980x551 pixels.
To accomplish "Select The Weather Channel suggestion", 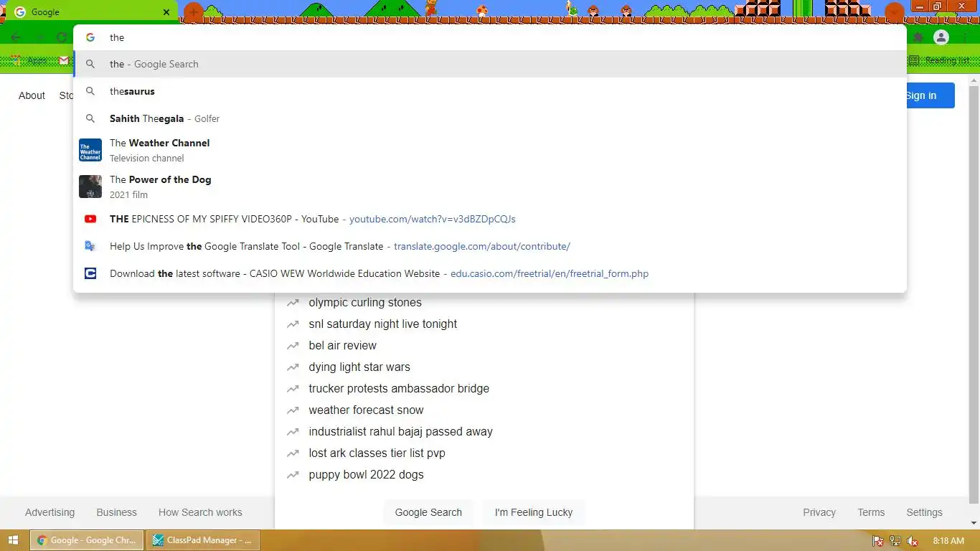I will (x=490, y=150).
